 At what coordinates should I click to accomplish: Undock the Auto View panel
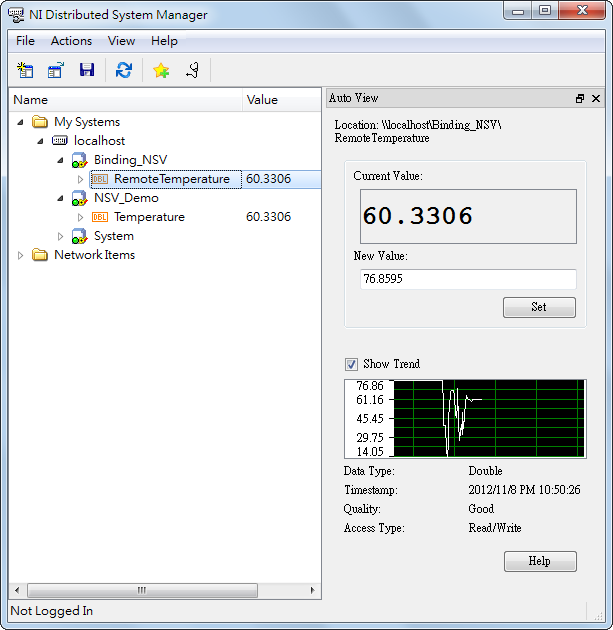click(x=580, y=98)
